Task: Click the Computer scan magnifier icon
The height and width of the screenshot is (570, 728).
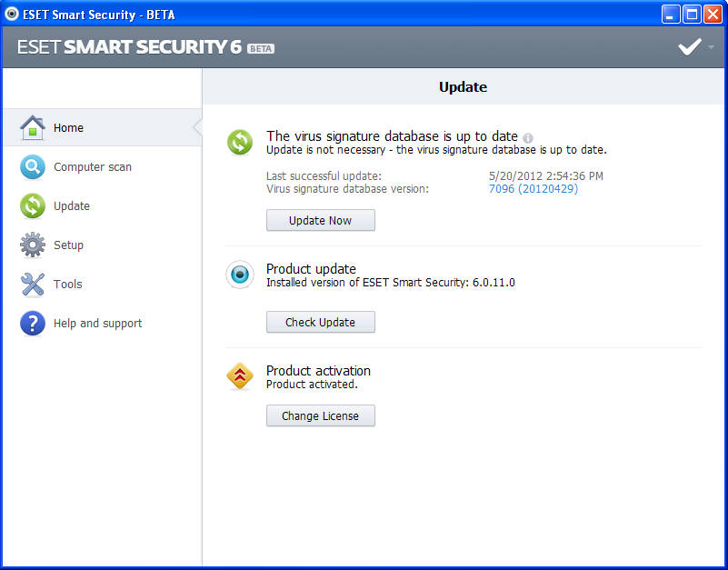Action: pyautogui.click(x=33, y=167)
